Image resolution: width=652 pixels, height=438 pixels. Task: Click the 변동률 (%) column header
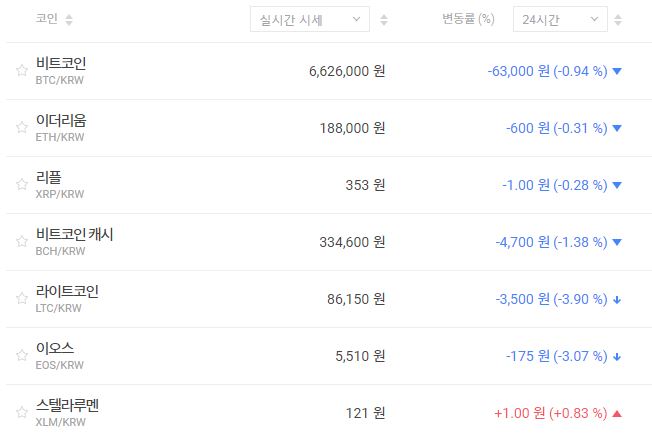468,19
